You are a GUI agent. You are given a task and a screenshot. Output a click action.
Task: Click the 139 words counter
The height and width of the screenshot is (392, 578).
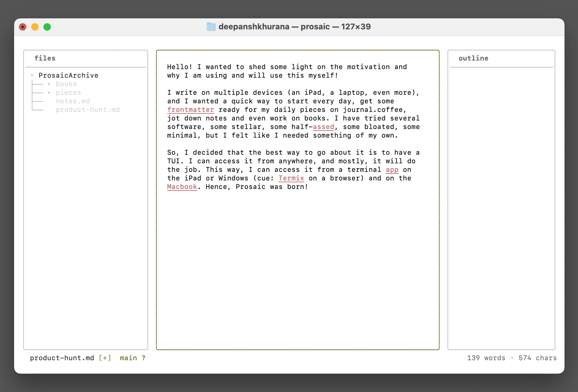click(486, 358)
